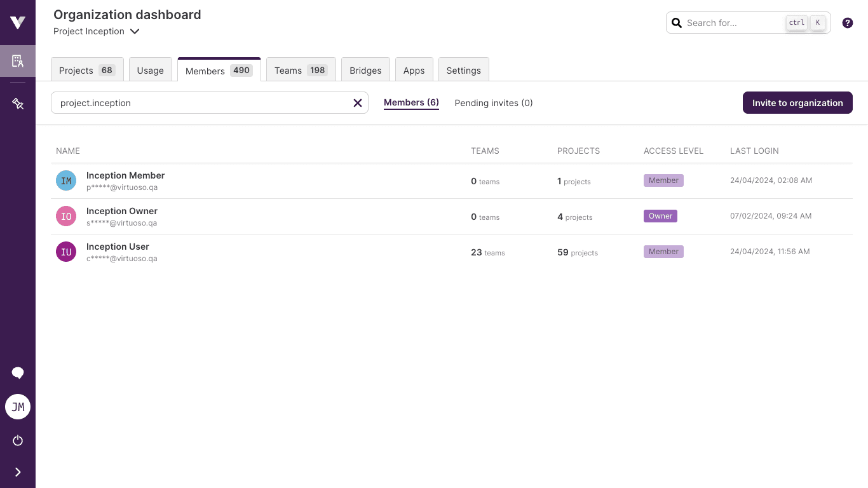Click the Search for... global search field
Screen dimensions: 868x488
(734, 23)
